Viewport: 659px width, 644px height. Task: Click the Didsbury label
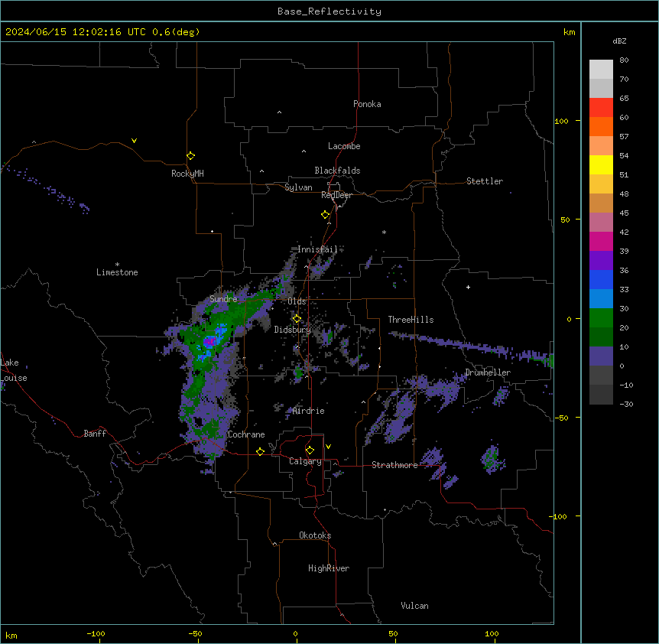coord(293,330)
